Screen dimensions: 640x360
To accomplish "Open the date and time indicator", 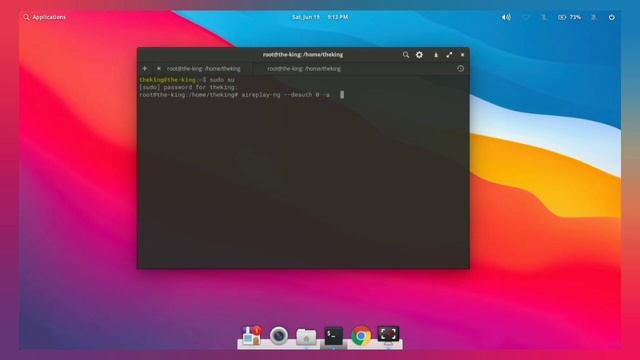I will click(320, 17).
